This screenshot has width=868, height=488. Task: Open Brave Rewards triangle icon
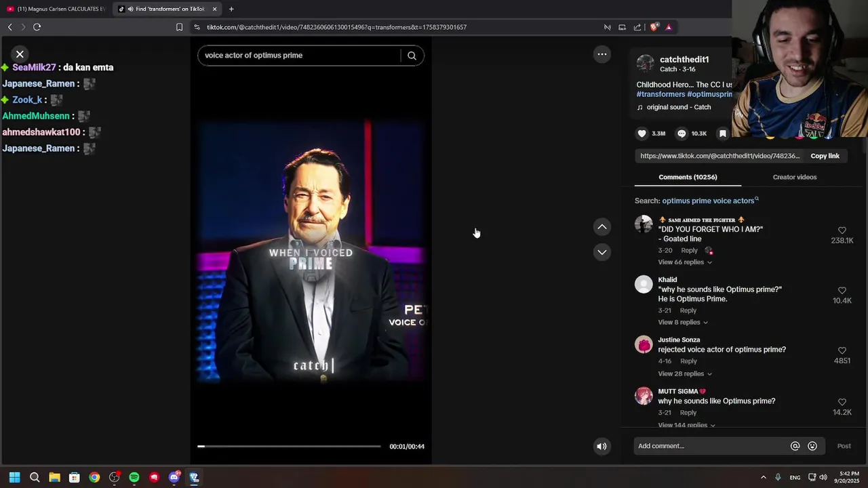pos(669,27)
